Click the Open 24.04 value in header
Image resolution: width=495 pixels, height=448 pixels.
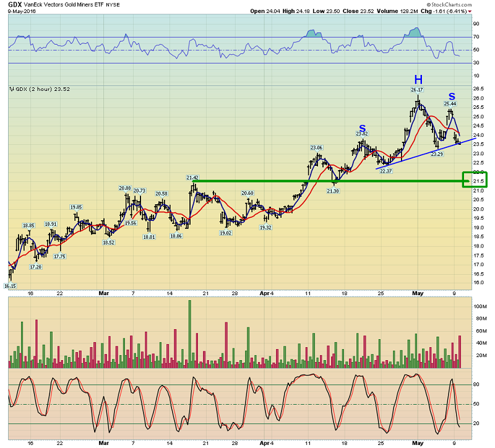point(265,11)
